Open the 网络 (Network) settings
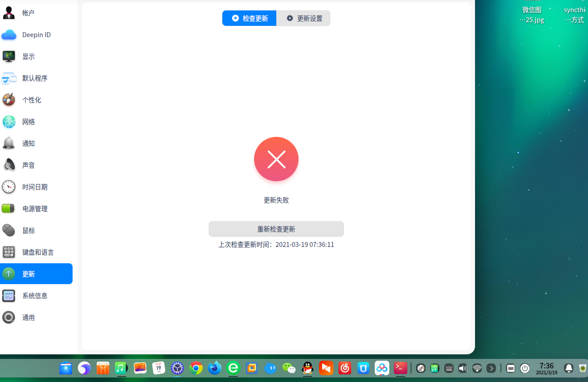588x382 pixels. tap(36, 122)
